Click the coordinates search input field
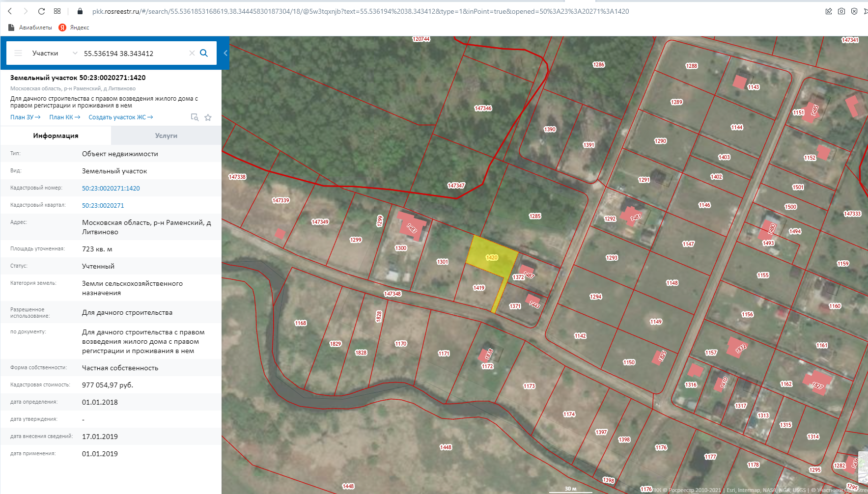The height and width of the screenshot is (494, 868). point(133,53)
